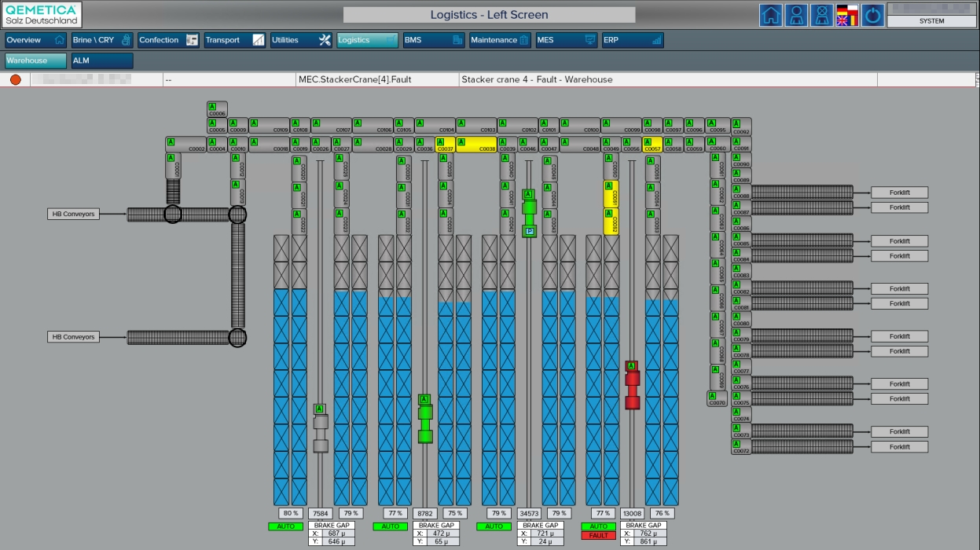Click the 34573 crane counter field
This screenshot has height=550, width=980.
528,513
